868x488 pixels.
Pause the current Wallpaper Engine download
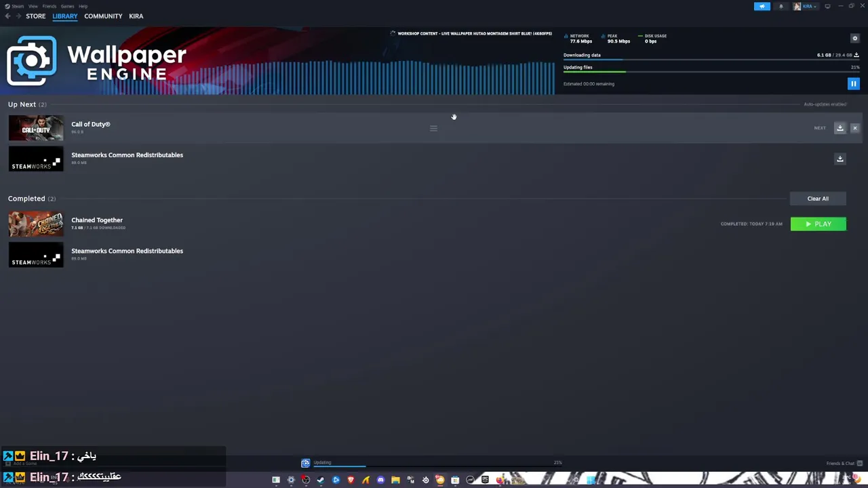click(853, 84)
